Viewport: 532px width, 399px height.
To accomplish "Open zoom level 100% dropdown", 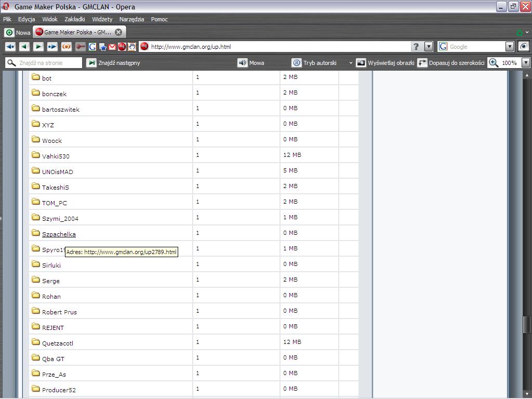I will tap(526, 63).
